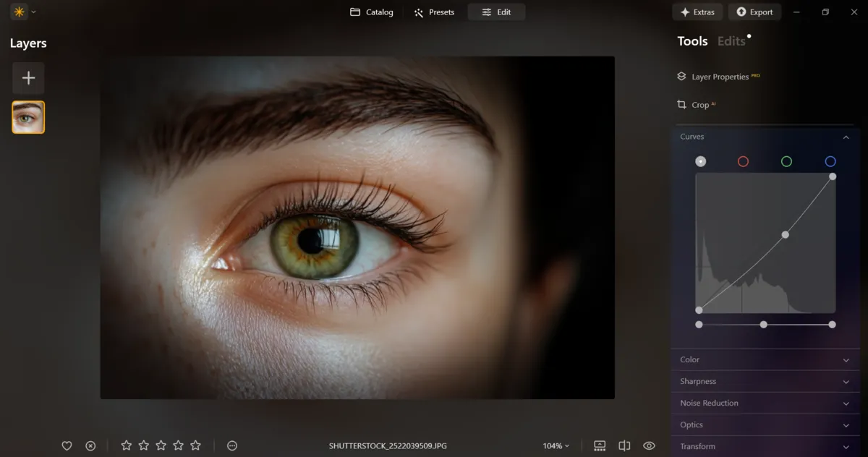868x457 pixels.
Task: Open the Extras panel
Action: click(x=697, y=12)
